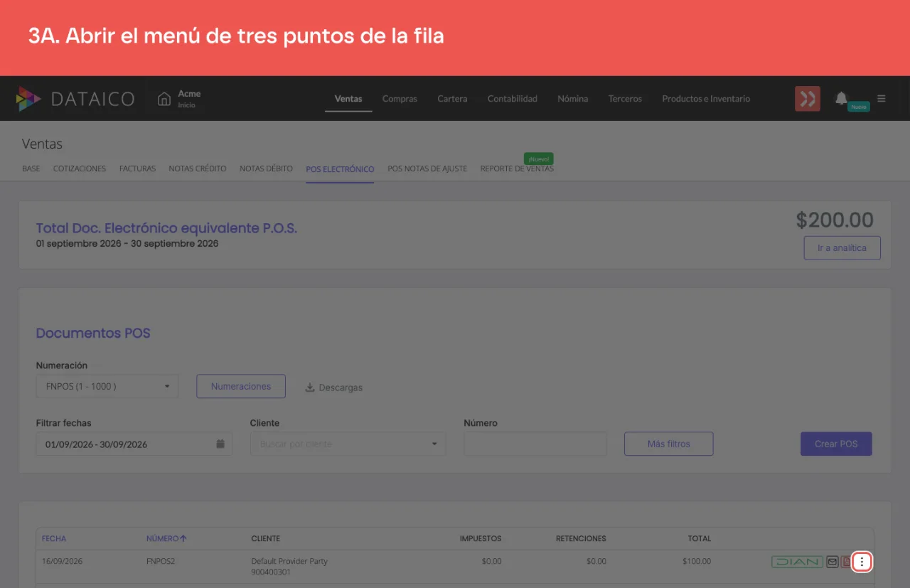Open the notifications bell

tap(841, 98)
